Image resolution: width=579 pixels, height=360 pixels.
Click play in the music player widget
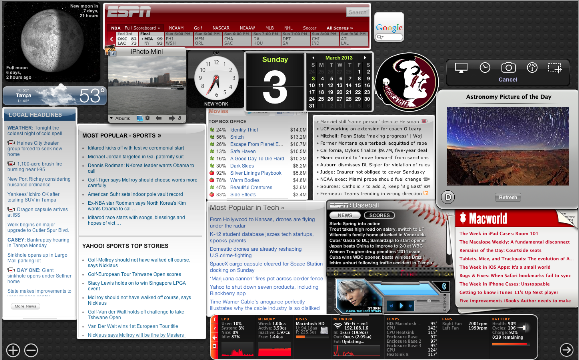click(x=401, y=306)
